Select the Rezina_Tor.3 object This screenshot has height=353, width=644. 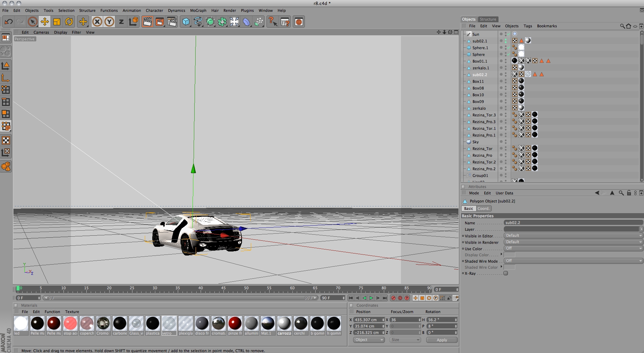pyautogui.click(x=484, y=115)
